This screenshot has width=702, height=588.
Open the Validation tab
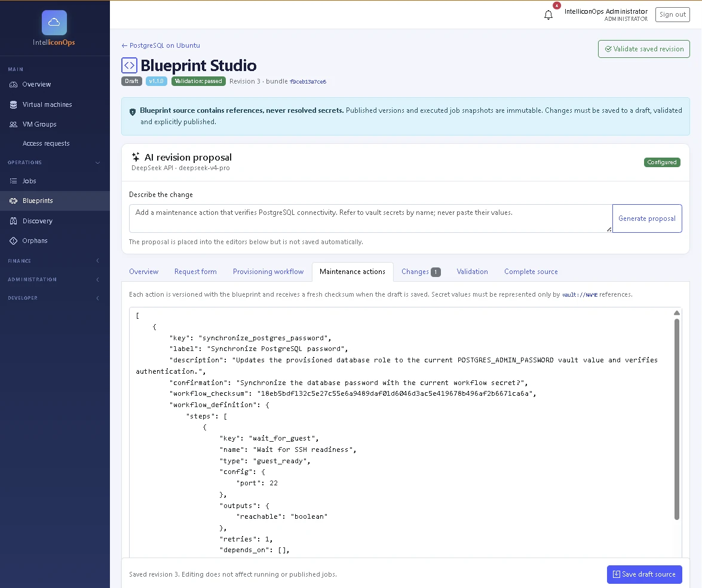[472, 272]
